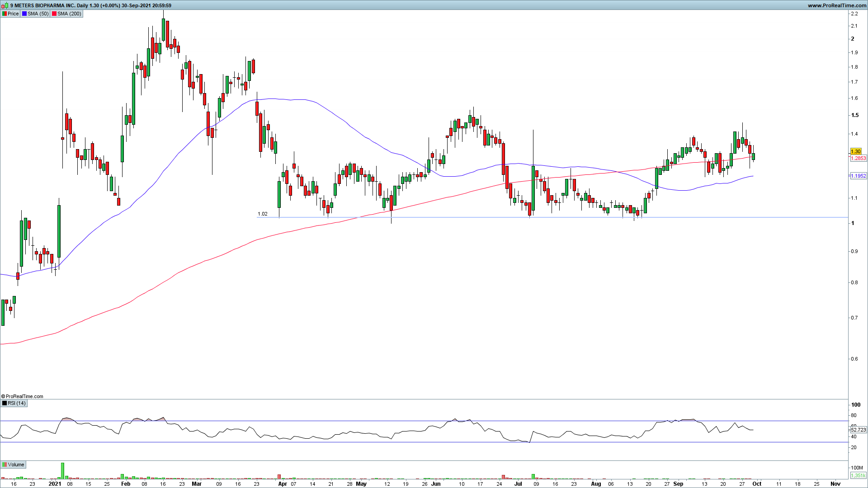Click the green/red Volume color icon
The width and height of the screenshot is (868, 488).
tap(5, 465)
